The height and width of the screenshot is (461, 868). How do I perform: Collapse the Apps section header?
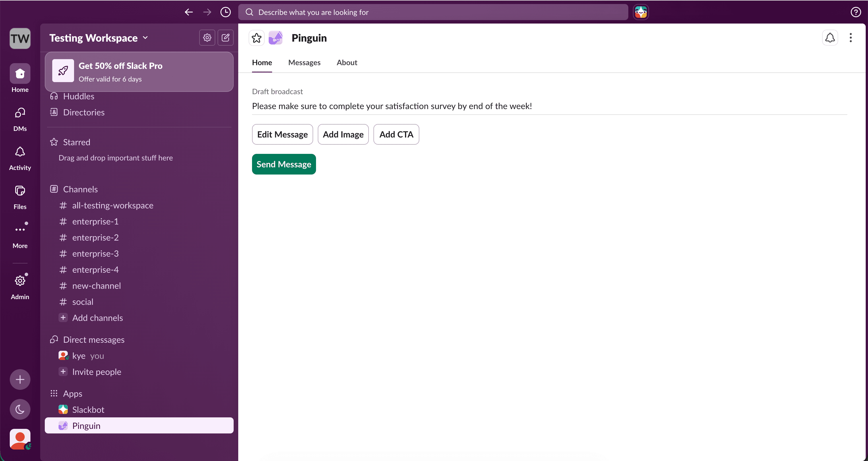pos(72,394)
